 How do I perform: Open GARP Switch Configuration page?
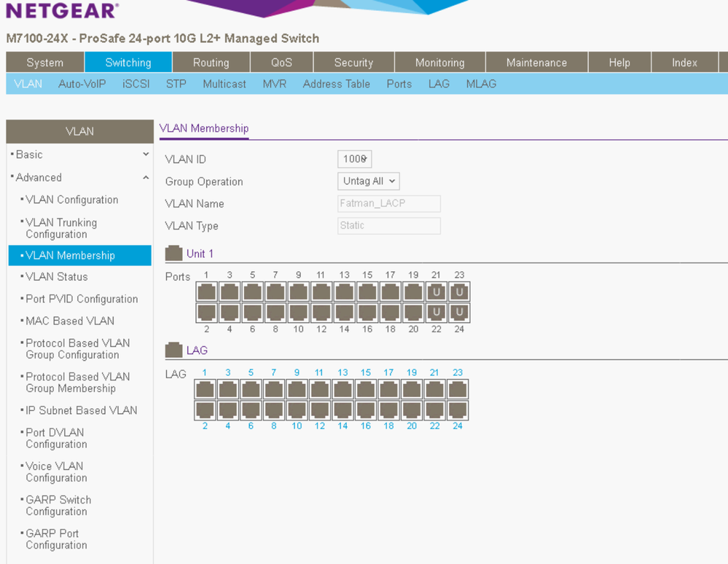pos(58,506)
